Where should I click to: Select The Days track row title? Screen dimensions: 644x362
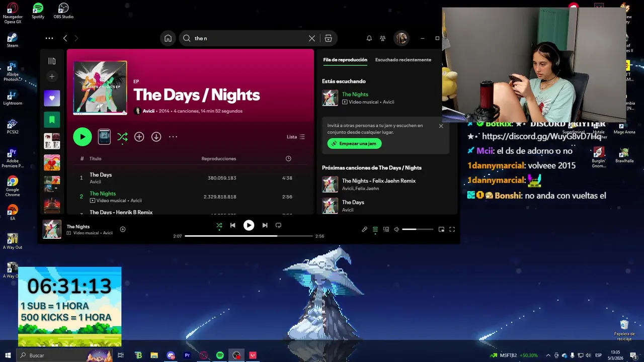point(101,175)
